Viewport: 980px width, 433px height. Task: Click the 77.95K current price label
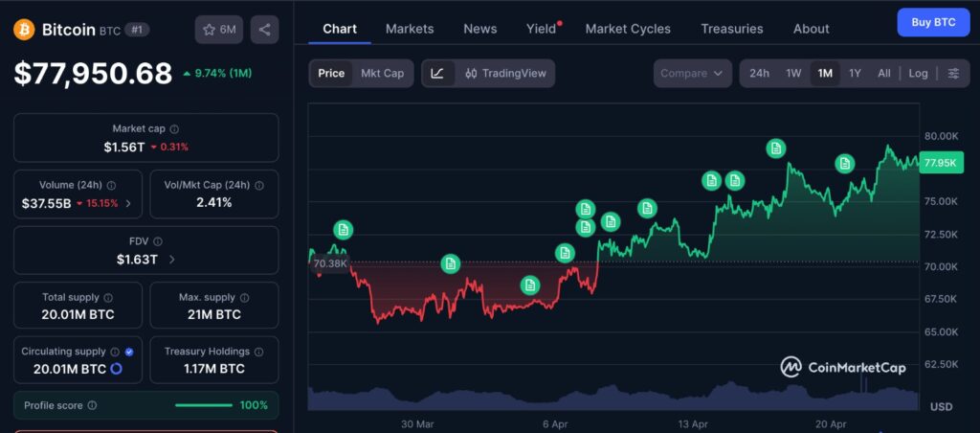coord(941,163)
